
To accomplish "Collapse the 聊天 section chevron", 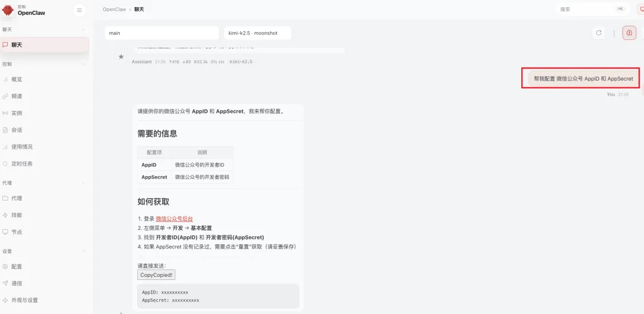I will tap(83, 30).
